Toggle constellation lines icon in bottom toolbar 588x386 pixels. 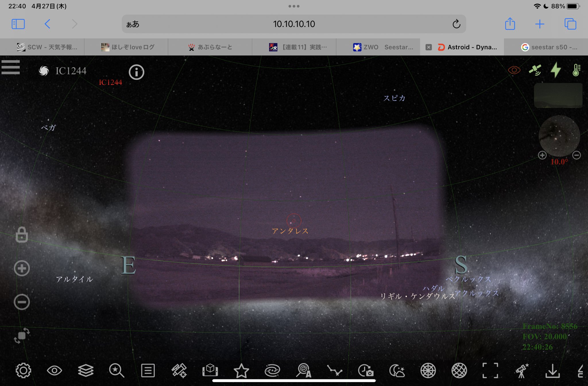point(334,371)
